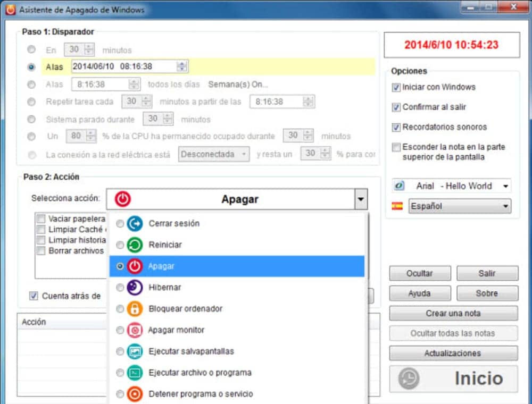Click the stepper on 'Sistema parado durante' 30 field
Image resolution: width=532 pixels, height=404 pixels.
tap(168, 119)
